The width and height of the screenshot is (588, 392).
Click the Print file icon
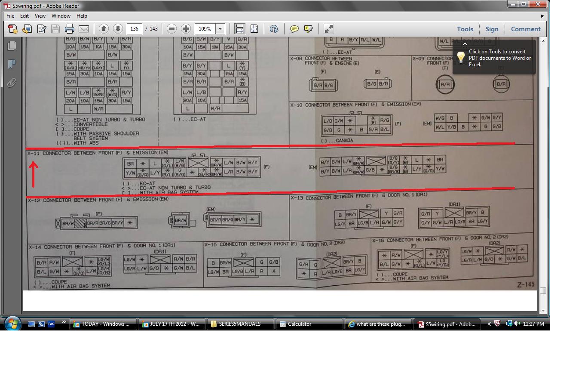coord(70,29)
